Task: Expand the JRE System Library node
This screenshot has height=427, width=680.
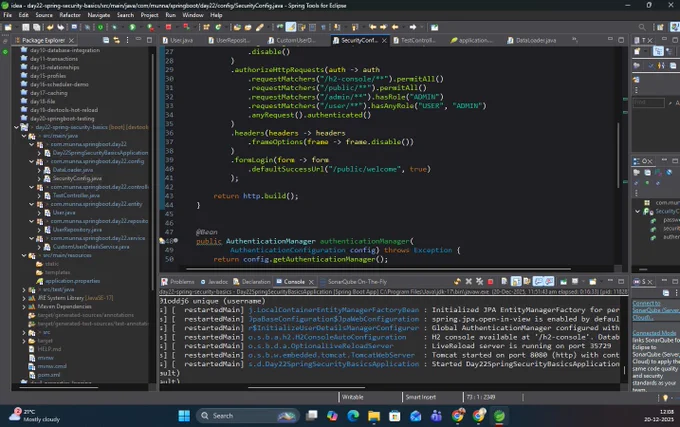Action: (24, 298)
